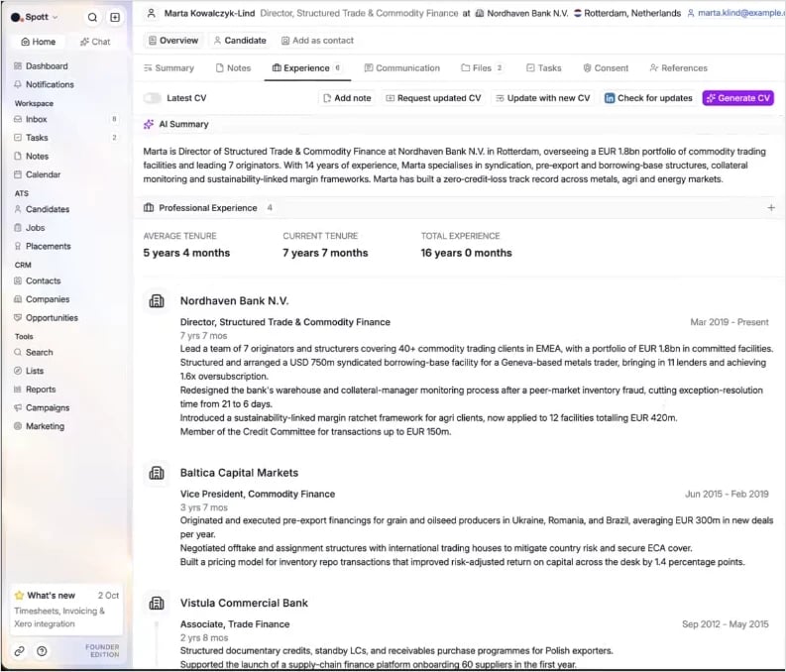Open Dashboard from sidebar
The image size is (786, 672).
tap(41, 66)
